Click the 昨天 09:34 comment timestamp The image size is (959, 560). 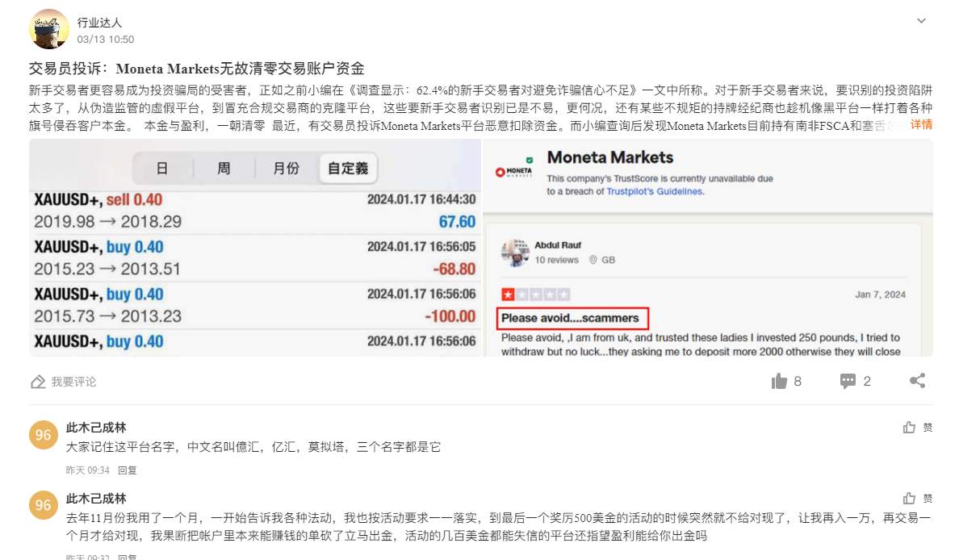tap(87, 470)
